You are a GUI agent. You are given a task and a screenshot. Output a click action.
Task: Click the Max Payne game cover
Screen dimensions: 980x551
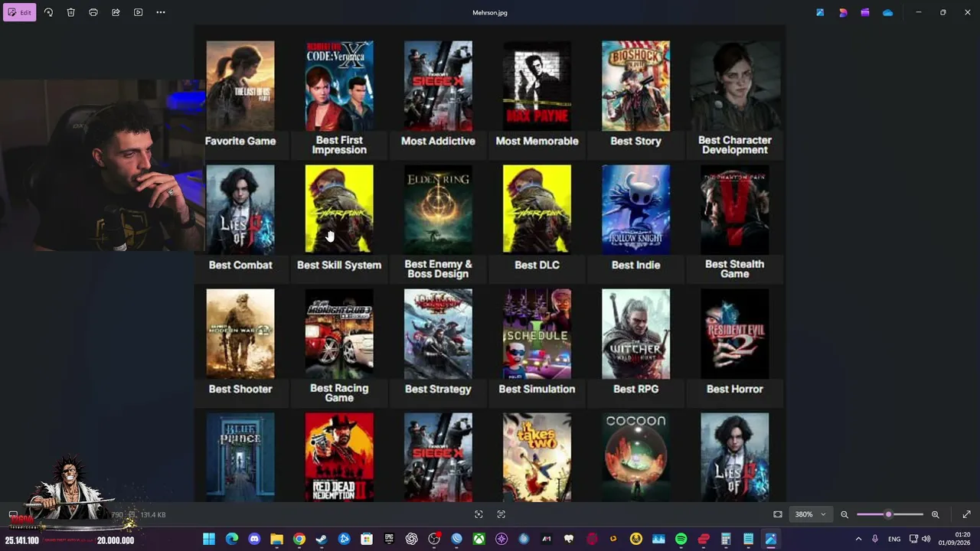point(537,86)
